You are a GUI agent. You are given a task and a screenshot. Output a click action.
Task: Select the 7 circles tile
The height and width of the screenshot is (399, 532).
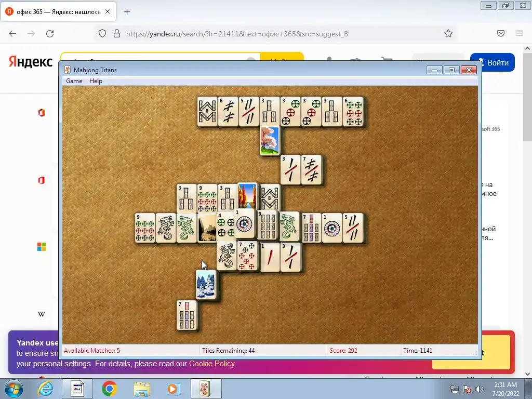coord(248,256)
